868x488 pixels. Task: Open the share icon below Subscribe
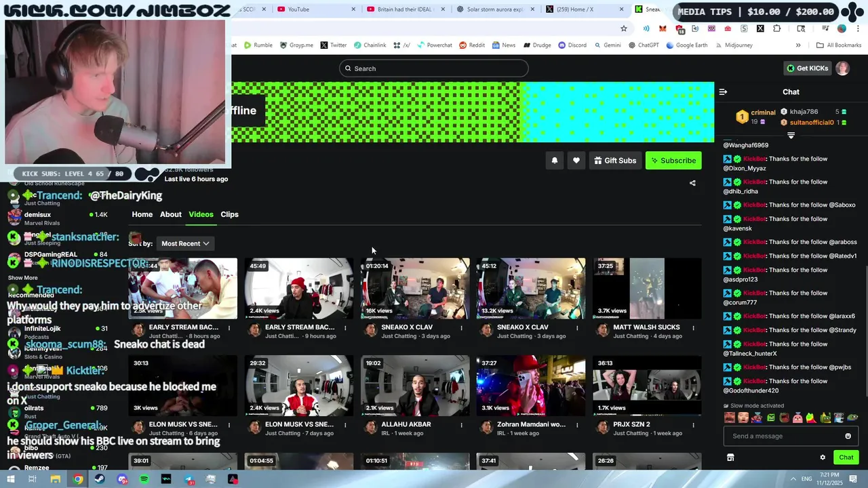point(692,183)
